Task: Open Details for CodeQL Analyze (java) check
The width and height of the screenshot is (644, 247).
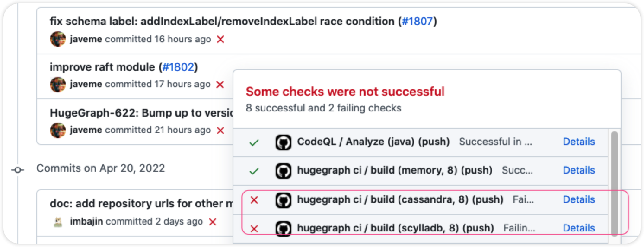Action: (579, 142)
